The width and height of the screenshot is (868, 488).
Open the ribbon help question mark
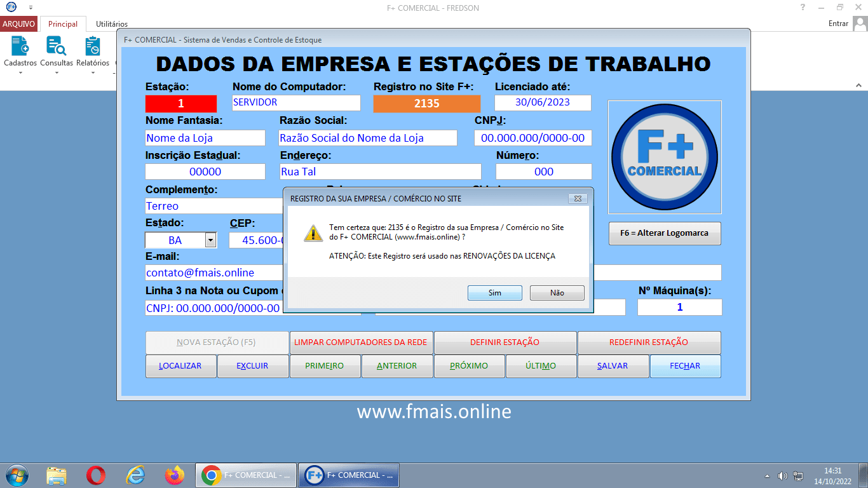pos(803,8)
